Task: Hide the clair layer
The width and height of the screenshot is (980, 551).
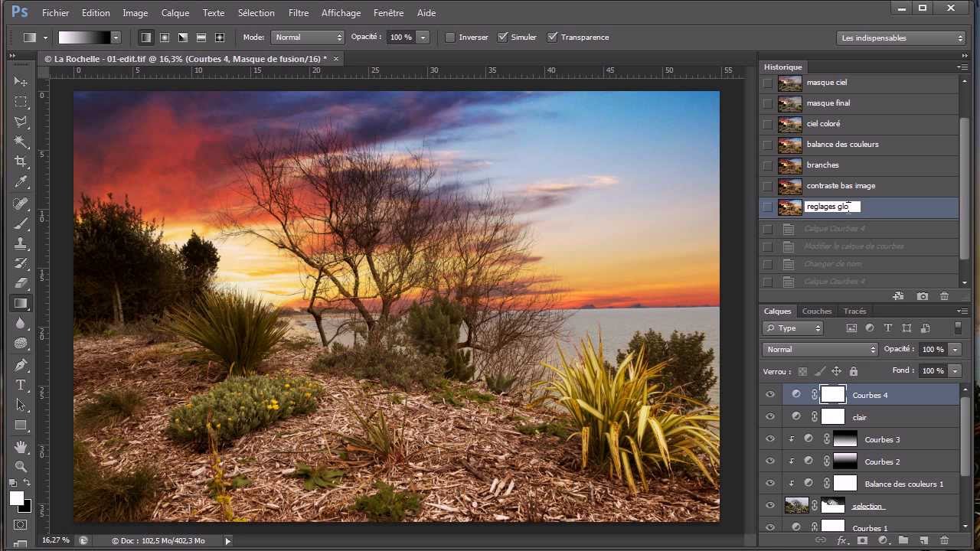Action: pos(770,417)
